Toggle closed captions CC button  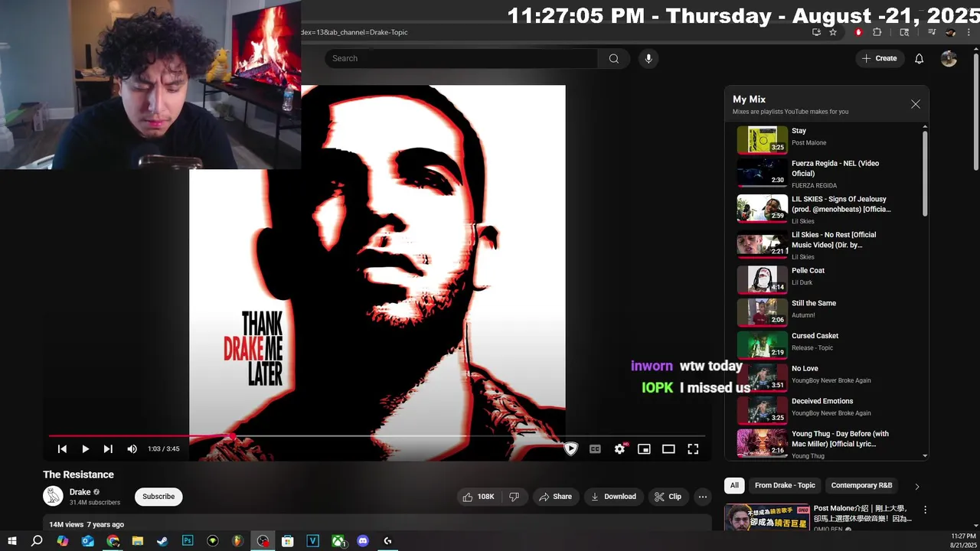[x=595, y=449]
